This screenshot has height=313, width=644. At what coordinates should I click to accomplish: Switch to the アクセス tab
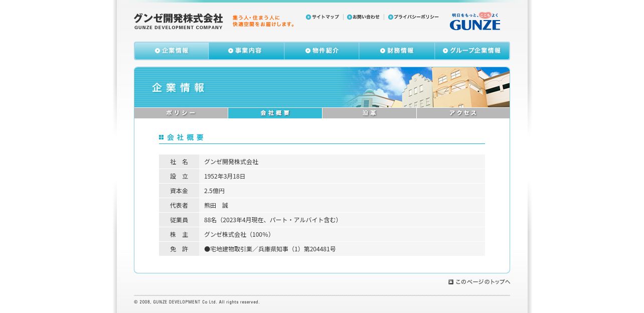coord(463,113)
